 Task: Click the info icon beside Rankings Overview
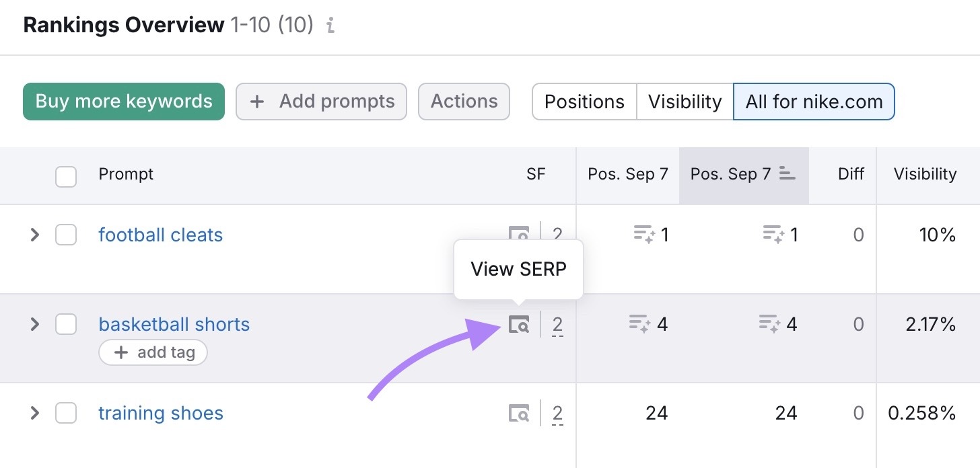coord(329,26)
